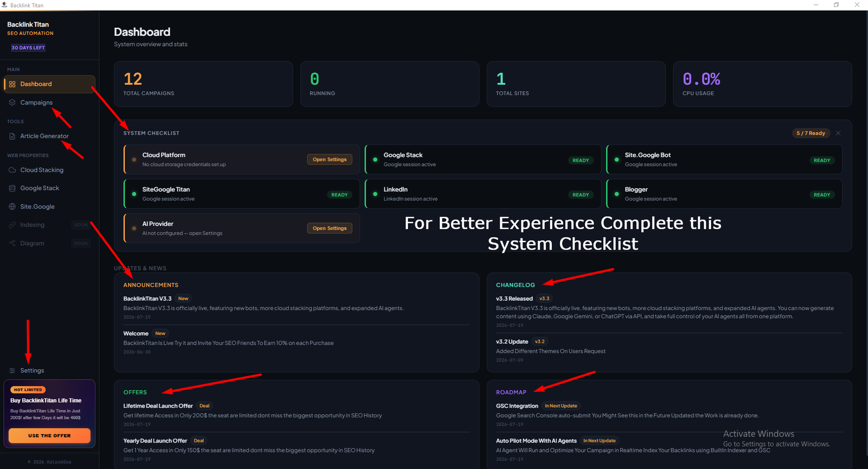Click the SOON badge next to Indexing
Image resolution: width=868 pixels, height=469 pixels.
click(81, 225)
